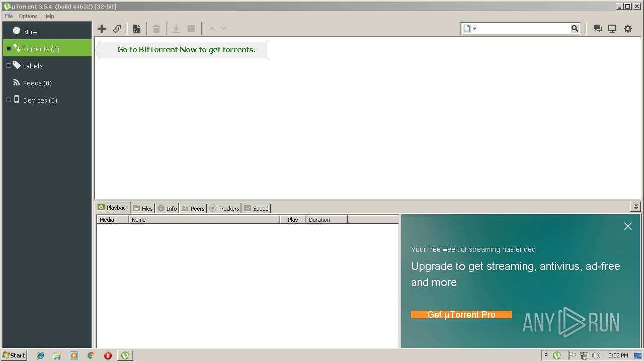The image size is (644, 362).
Task: Collapse the detail pane with chevron button
Action: pyautogui.click(x=636, y=207)
